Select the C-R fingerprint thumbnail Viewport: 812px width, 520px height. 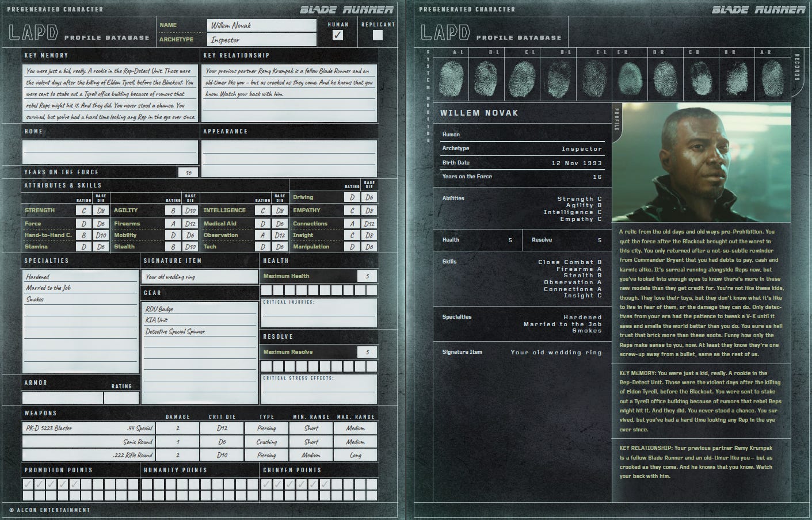pos(701,78)
